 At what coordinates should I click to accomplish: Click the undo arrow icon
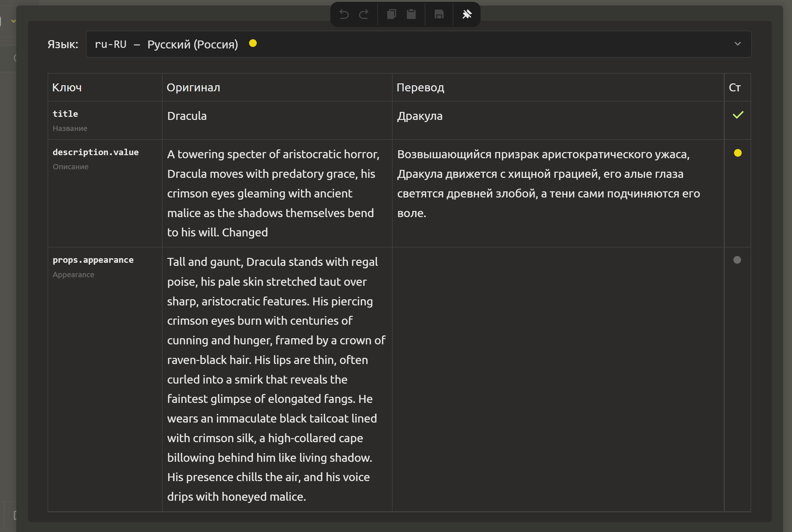coord(344,14)
